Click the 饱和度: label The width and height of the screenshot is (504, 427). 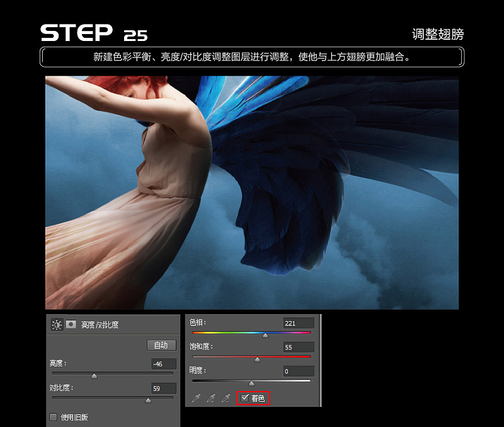(201, 346)
